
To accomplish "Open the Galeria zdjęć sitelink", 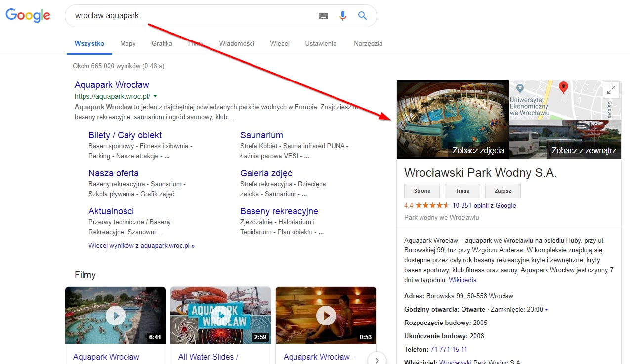I will (x=266, y=173).
